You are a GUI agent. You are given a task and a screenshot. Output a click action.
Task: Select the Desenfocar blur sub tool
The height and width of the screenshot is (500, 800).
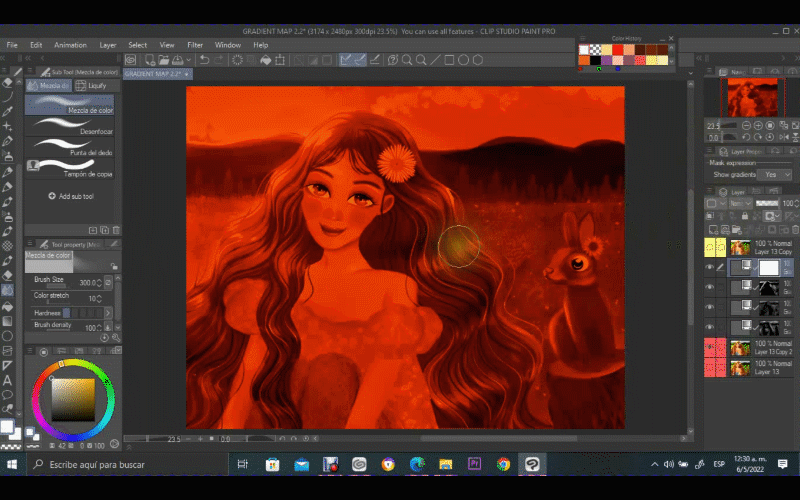click(x=70, y=128)
